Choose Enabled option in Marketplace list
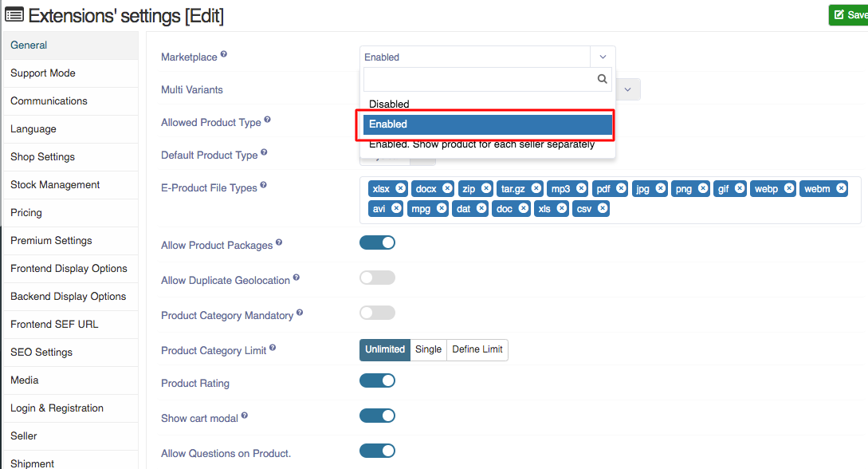Screen dimensions: 868x469 click(x=488, y=124)
